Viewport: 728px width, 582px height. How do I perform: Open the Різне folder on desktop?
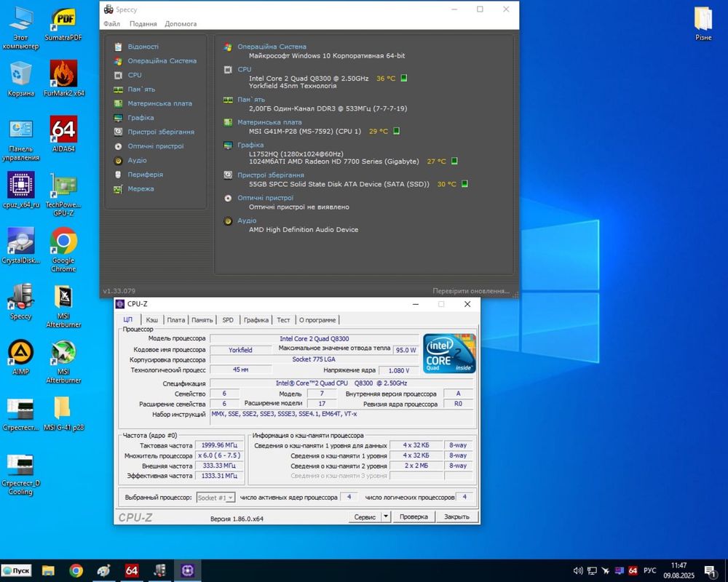coord(703,23)
